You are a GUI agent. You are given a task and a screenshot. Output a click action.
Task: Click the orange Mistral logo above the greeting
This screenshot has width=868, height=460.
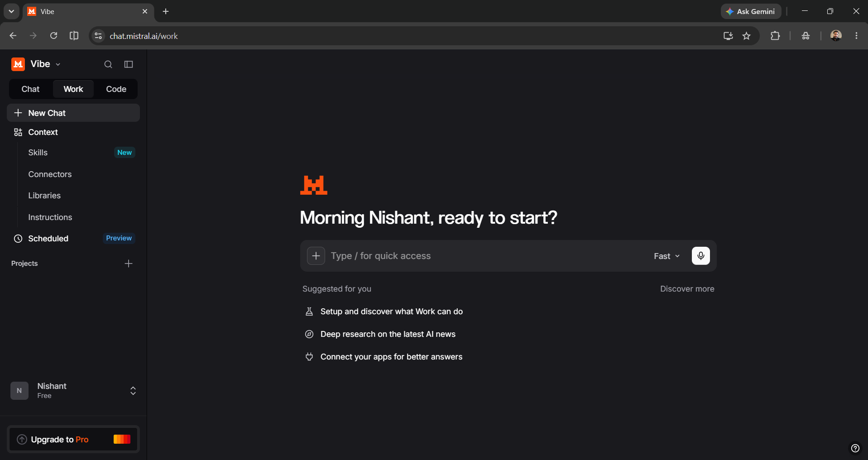coord(314,185)
